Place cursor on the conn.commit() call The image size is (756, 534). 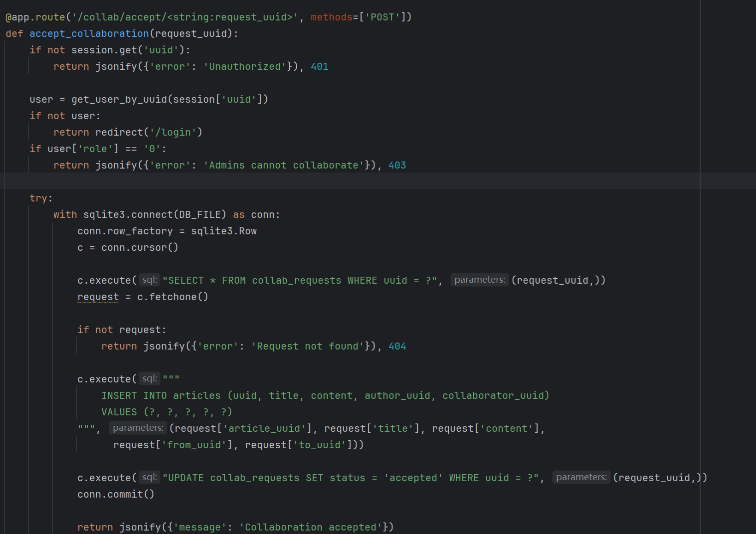pyautogui.click(x=116, y=494)
